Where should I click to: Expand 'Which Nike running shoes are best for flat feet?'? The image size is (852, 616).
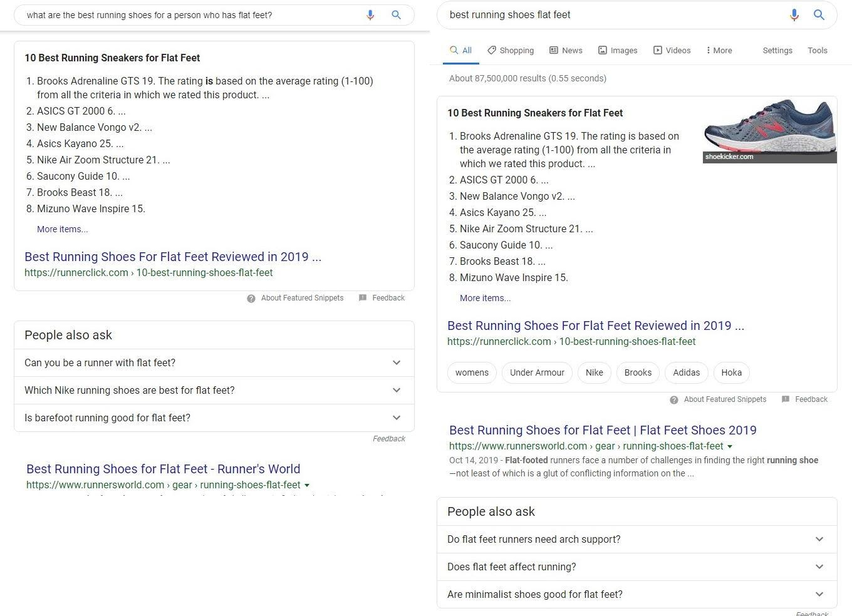214,390
